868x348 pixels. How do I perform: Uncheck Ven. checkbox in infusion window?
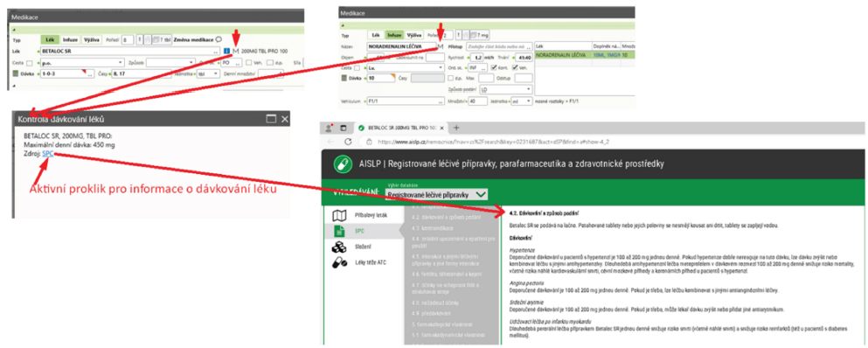(x=516, y=67)
